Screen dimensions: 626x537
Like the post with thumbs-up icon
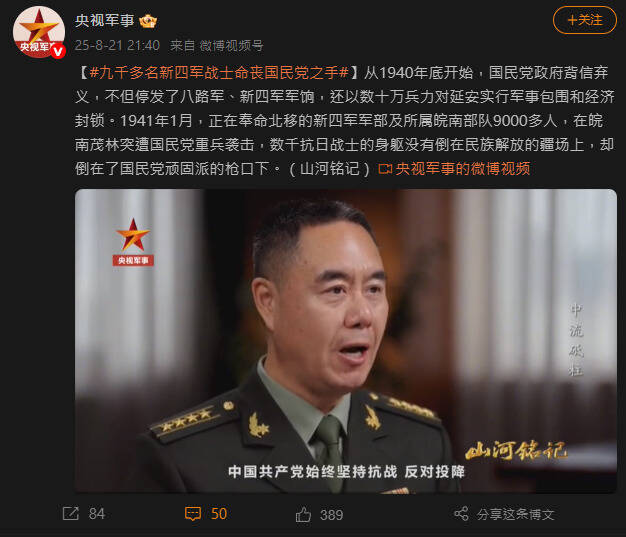click(x=303, y=514)
